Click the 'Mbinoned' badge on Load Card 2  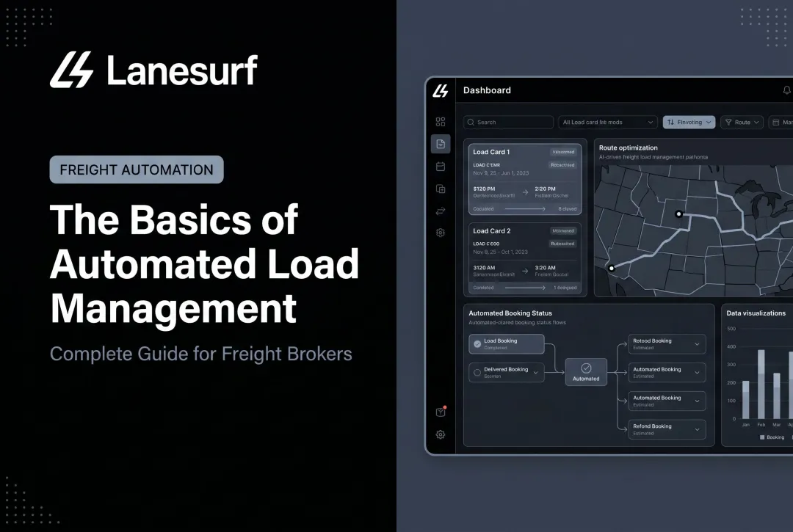563,231
